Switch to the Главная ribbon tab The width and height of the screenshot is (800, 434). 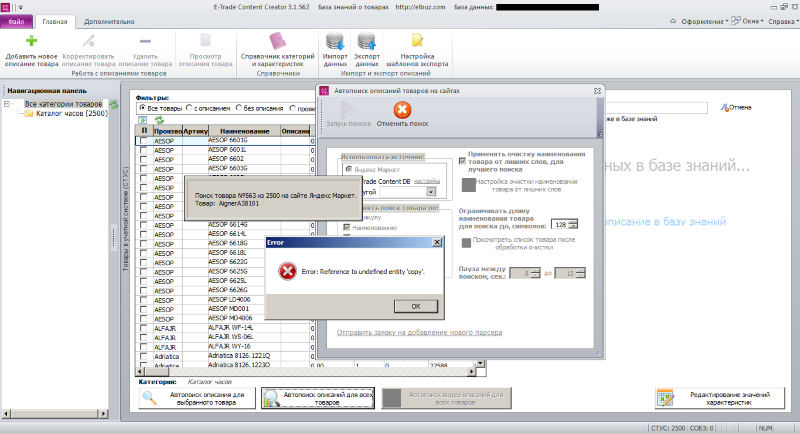(55, 21)
